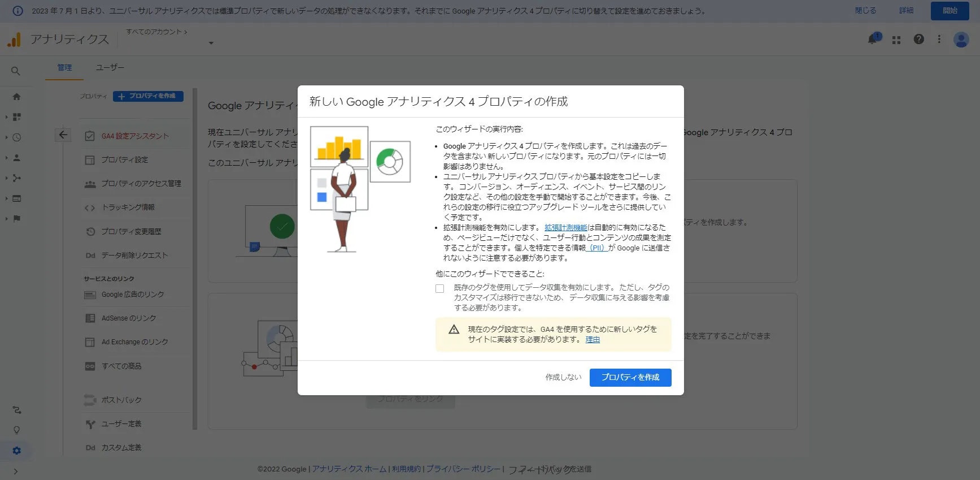Click the プロパティ設定 icon

click(x=90, y=160)
